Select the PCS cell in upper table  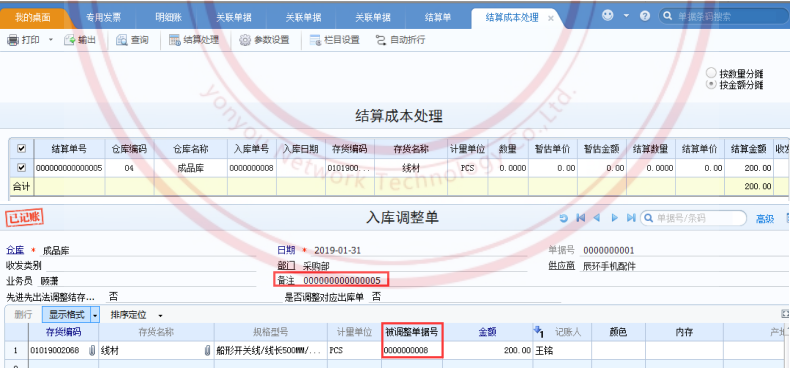coord(468,168)
